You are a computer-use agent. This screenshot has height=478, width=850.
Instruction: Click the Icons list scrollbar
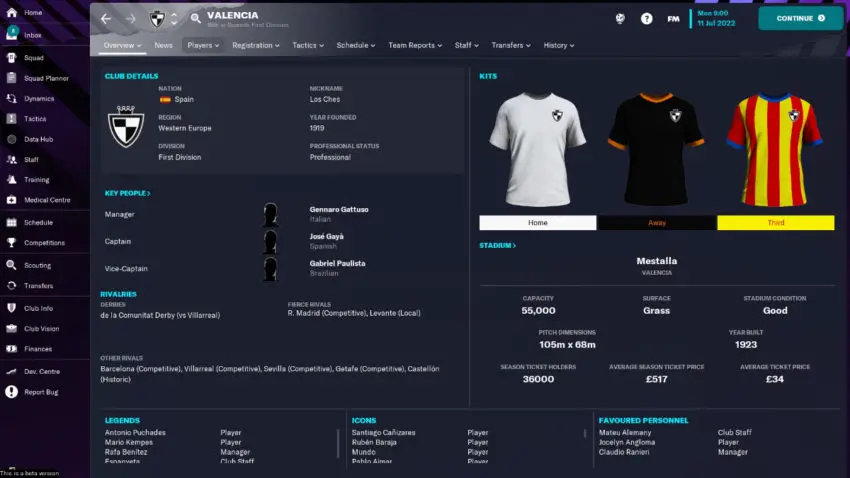pyautogui.click(x=584, y=434)
